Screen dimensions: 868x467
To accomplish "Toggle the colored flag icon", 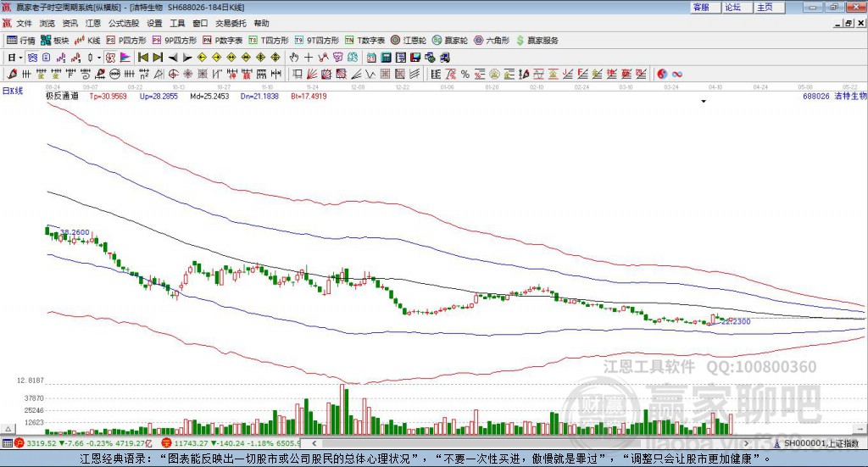I will pos(125,58).
